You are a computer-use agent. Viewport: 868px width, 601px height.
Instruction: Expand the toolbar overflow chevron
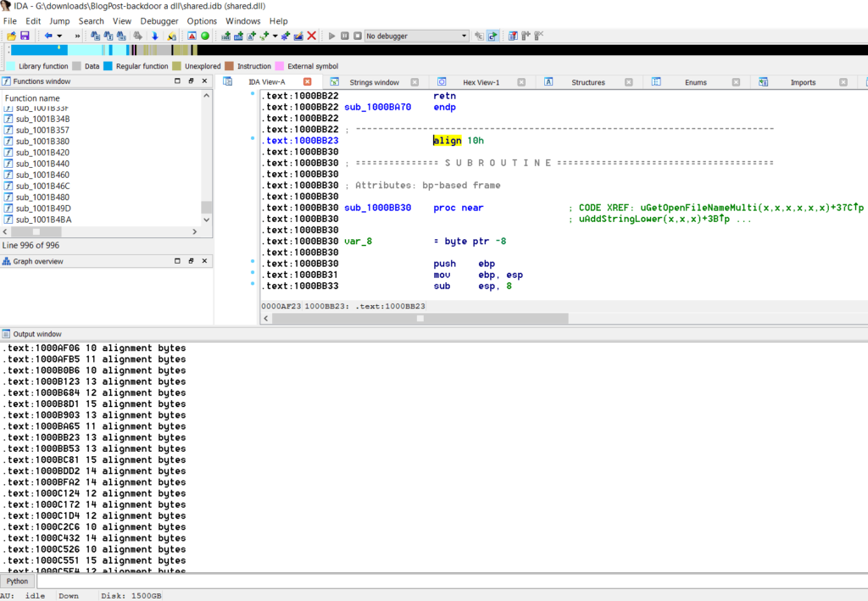point(78,36)
